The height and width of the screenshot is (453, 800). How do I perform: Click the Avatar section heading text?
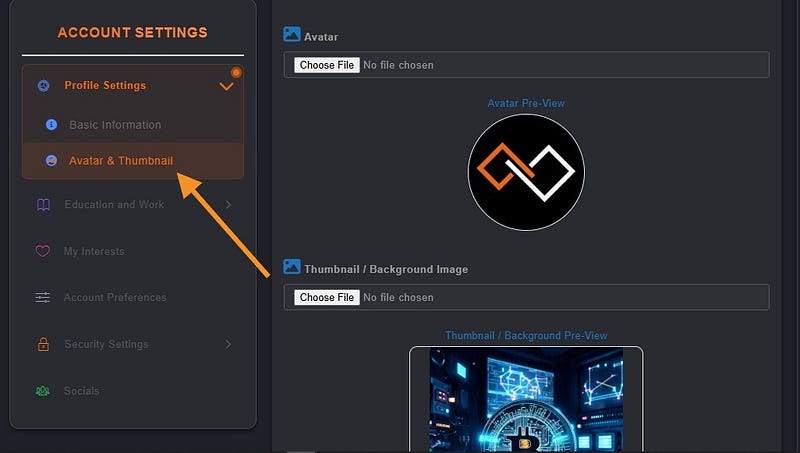click(x=321, y=37)
